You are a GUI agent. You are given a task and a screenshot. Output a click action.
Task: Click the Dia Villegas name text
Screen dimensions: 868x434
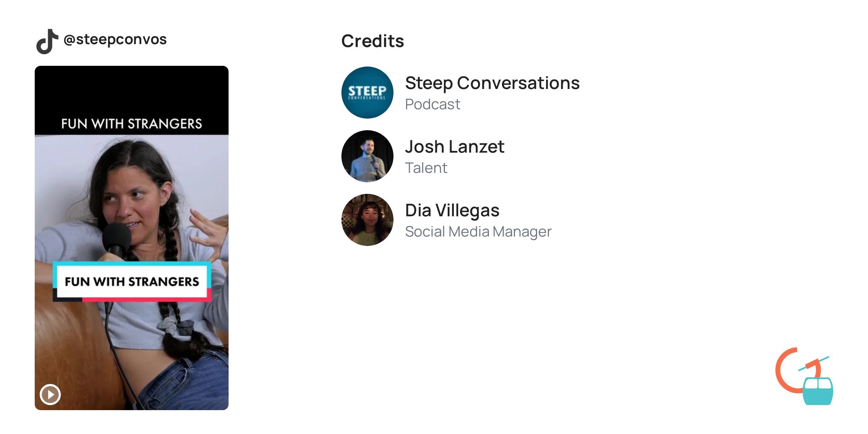point(452,210)
